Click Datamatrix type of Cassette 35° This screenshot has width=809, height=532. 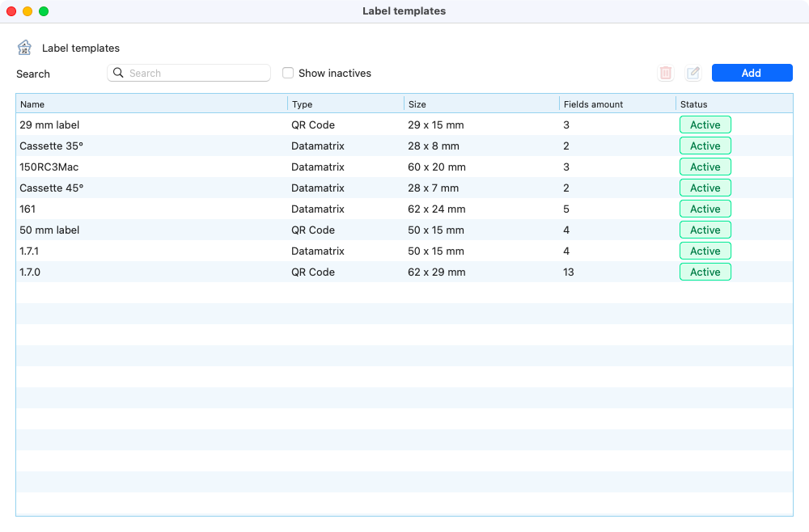[318, 146]
